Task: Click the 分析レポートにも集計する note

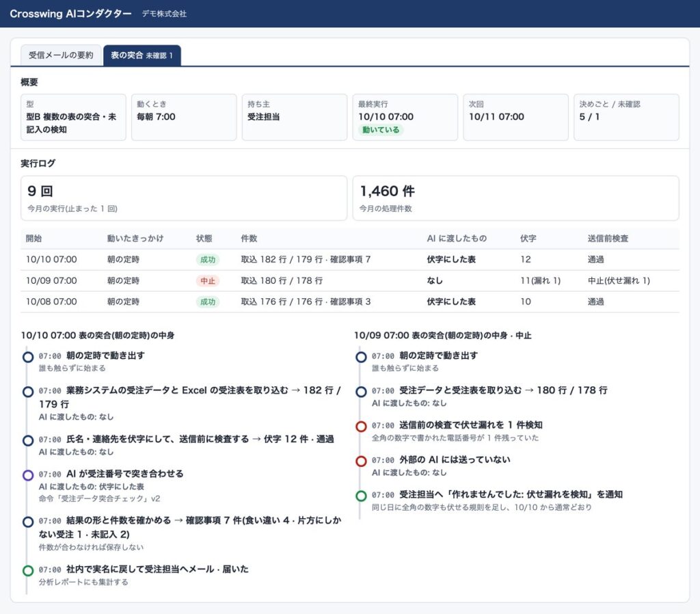Action: point(83,583)
